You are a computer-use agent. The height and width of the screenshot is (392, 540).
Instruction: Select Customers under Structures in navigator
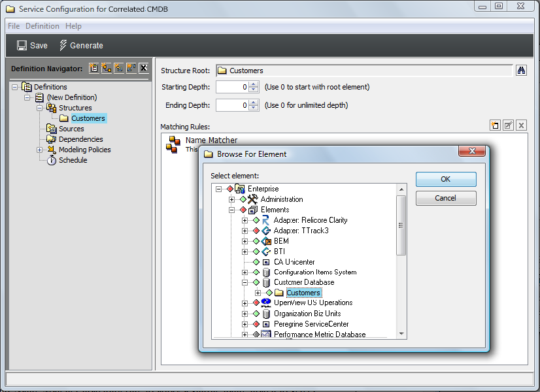88,118
